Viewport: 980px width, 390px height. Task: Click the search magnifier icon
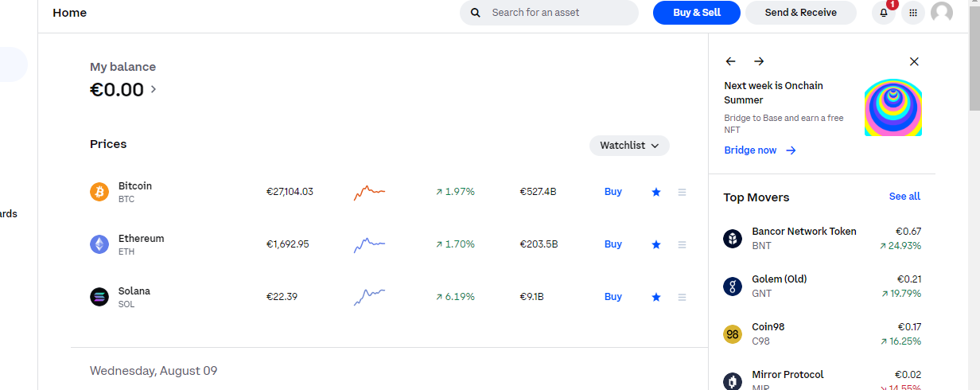click(476, 13)
